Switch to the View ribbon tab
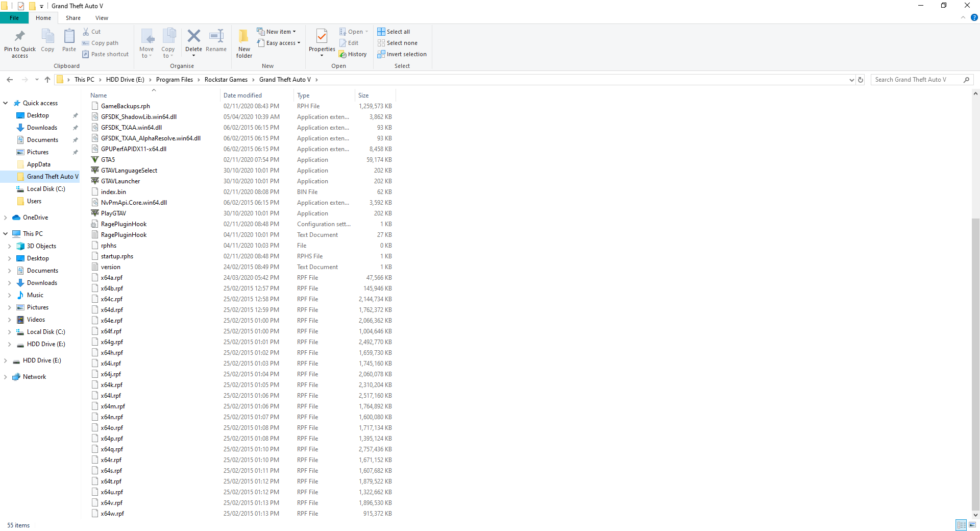Image resolution: width=980 pixels, height=531 pixels. pyautogui.click(x=102, y=18)
